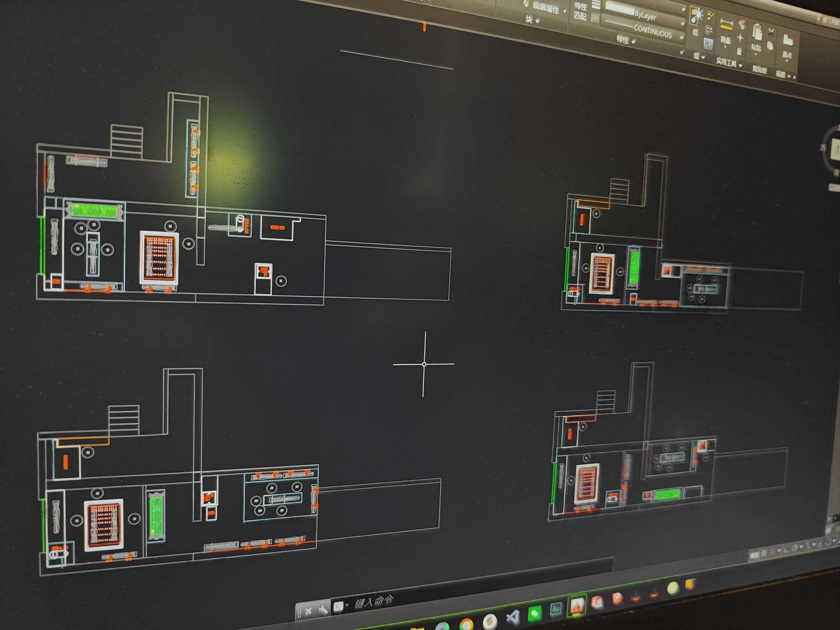This screenshot has height=630, width=840.
Task: Close the command line with X
Action: 308,611
